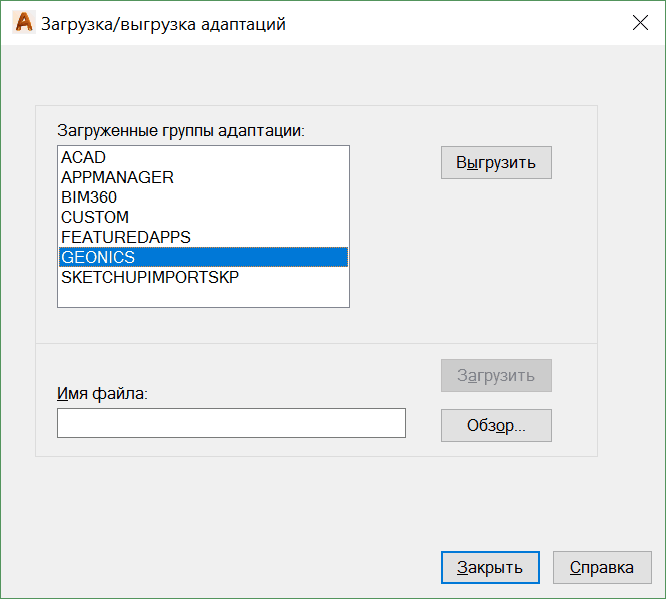Select the CUSTOM group entry

pyautogui.click(x=95, y=218)
